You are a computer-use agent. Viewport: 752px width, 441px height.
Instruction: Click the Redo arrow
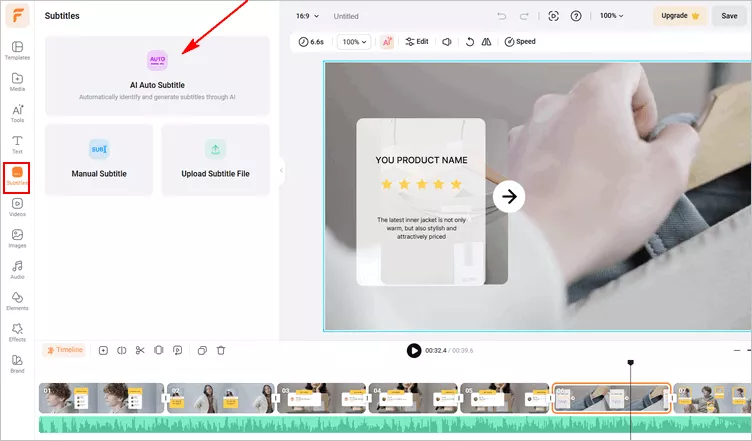(524, 16)
